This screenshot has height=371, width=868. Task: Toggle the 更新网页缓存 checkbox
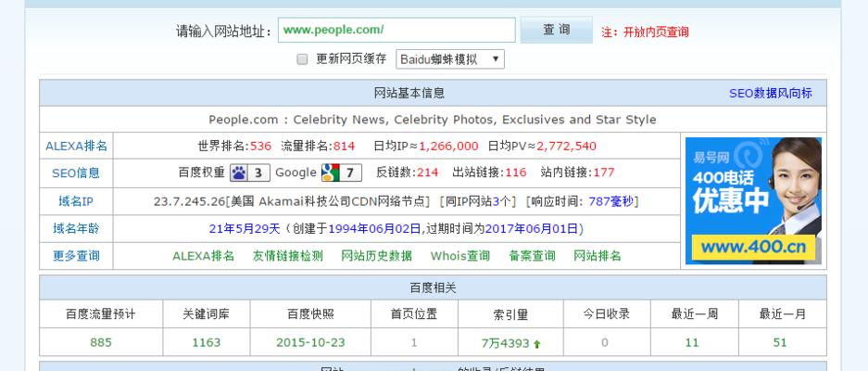click(x=302, y=59)
